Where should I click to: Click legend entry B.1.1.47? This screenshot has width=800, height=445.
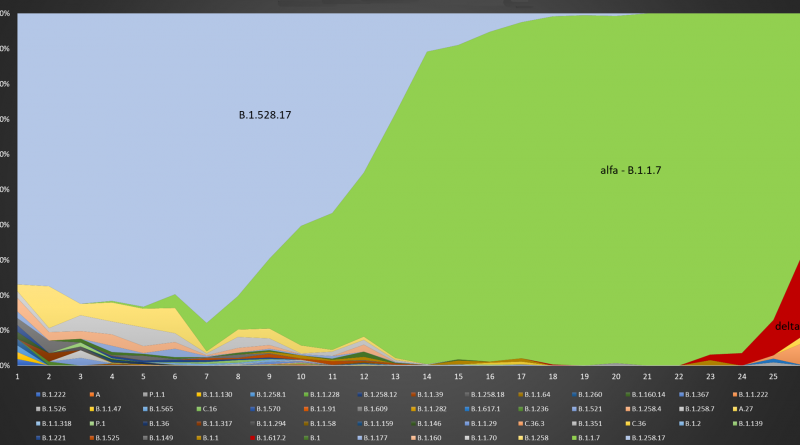105,409
